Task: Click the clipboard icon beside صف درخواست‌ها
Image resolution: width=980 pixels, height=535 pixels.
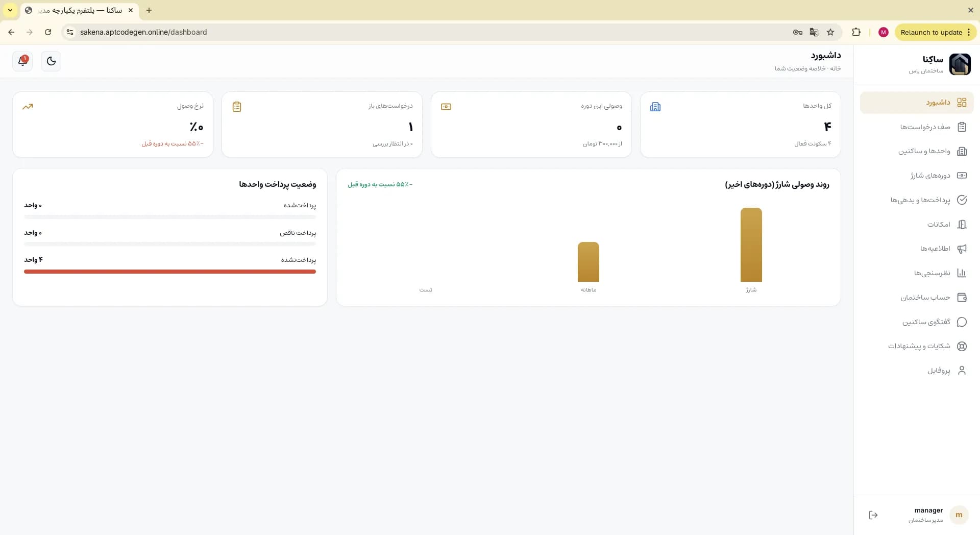Action: pos(962,127)
